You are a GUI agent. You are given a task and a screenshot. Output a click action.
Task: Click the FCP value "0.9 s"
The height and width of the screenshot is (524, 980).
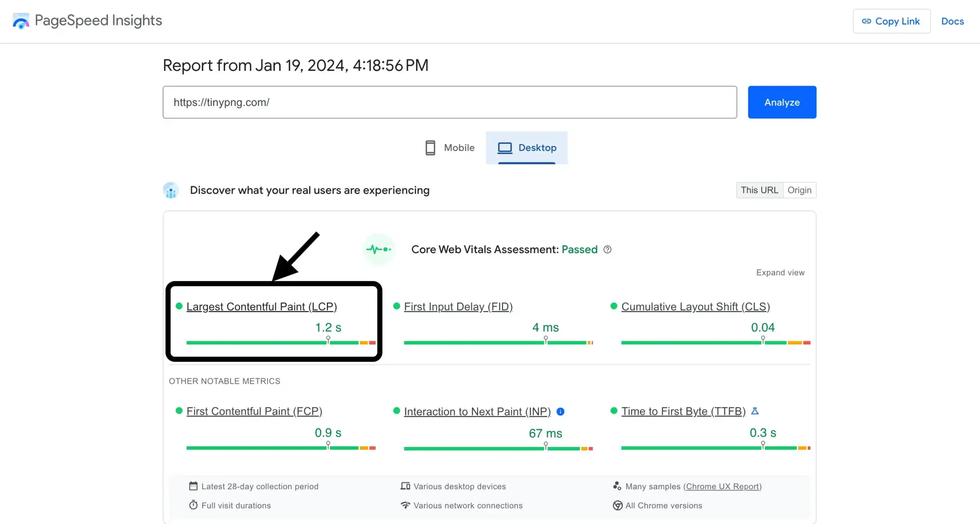328,433
